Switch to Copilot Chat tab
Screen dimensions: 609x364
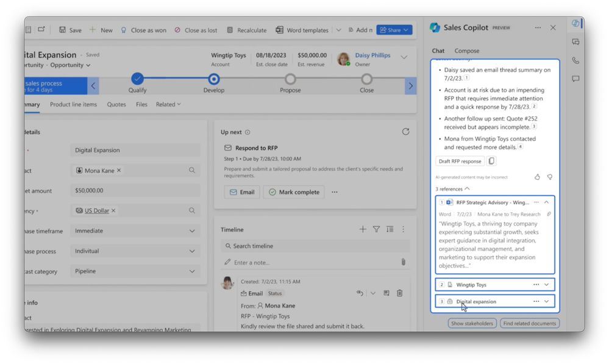(x=438, y=51)
